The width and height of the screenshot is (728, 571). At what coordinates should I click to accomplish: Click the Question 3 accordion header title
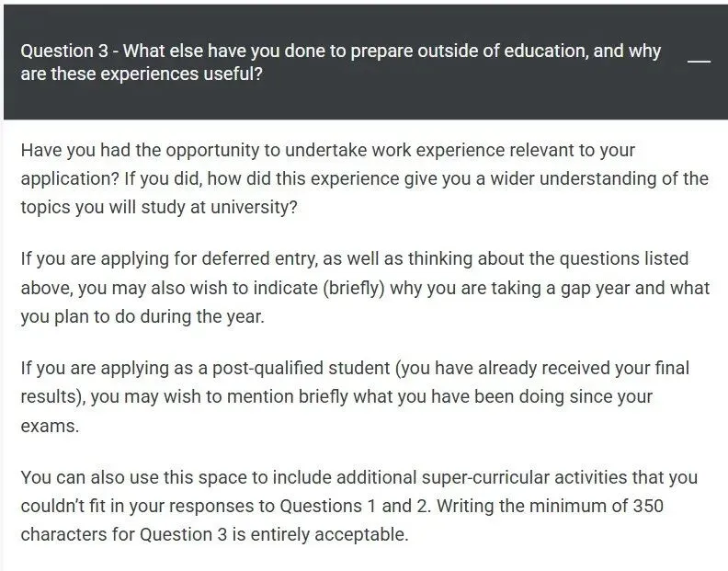coord(340,51)
